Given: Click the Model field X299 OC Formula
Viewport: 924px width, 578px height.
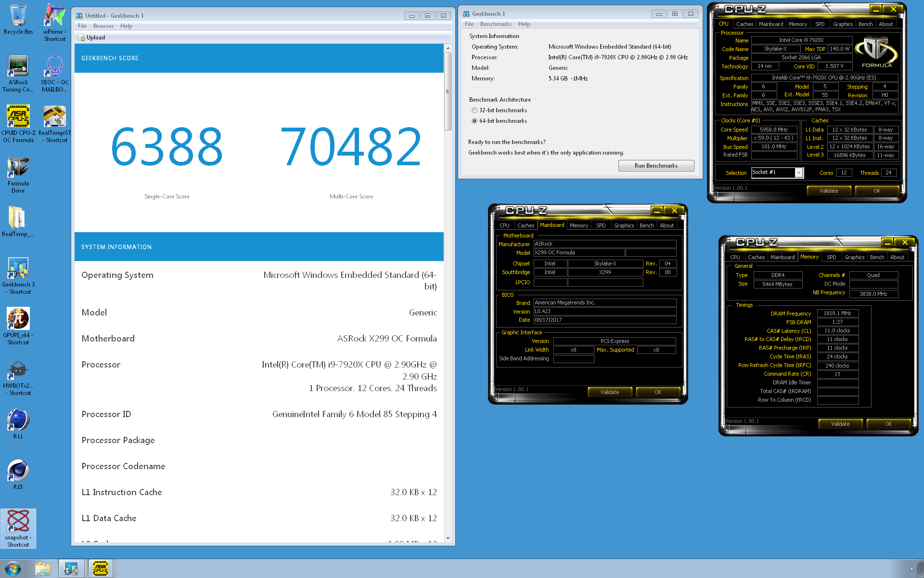Looking at the screenshot, I should [579, 253].
